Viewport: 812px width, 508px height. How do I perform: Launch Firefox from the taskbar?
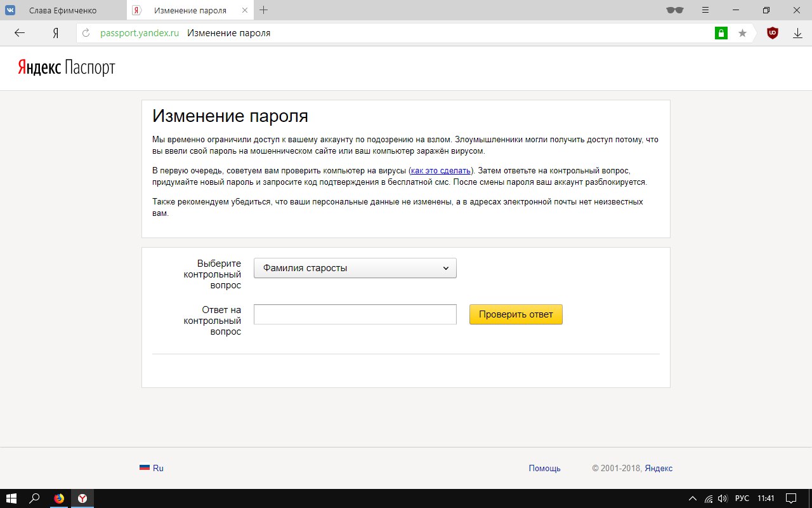(x=59, y=498)
